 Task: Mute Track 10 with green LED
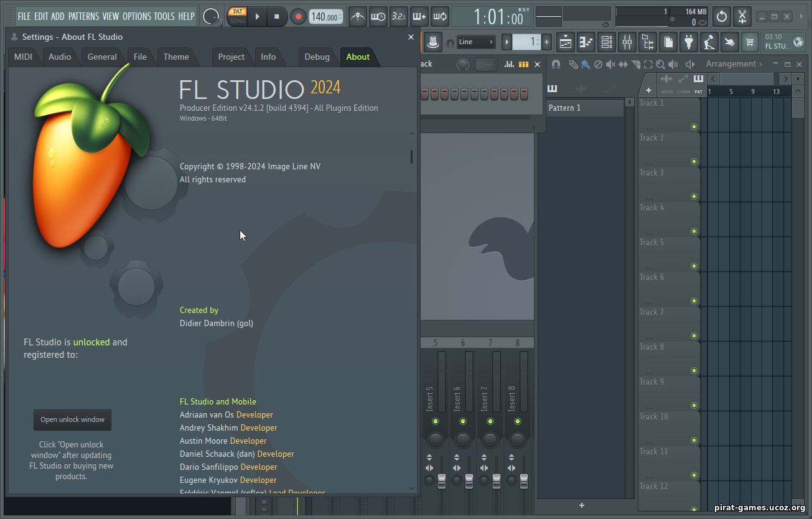click(x=694, y=441)
